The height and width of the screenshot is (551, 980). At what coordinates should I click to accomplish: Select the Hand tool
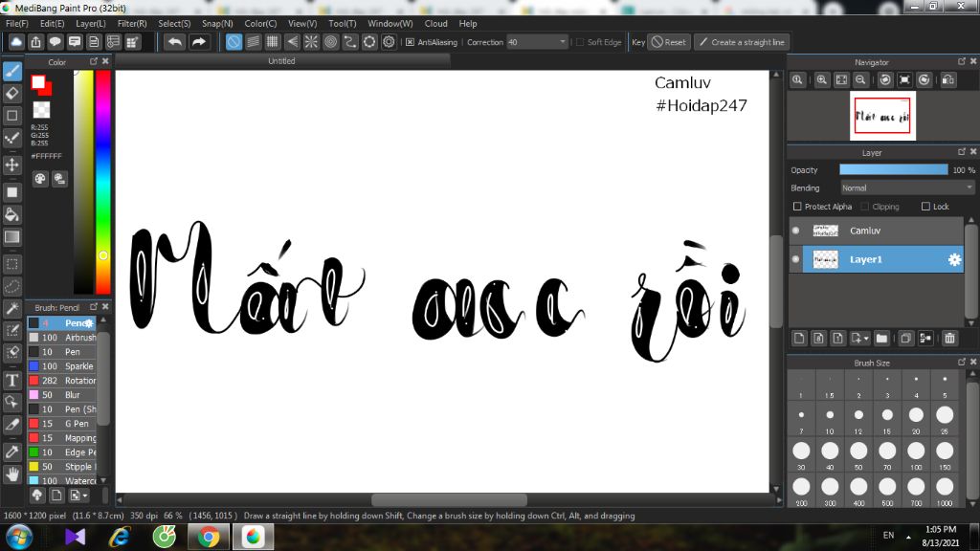point(12,474)
